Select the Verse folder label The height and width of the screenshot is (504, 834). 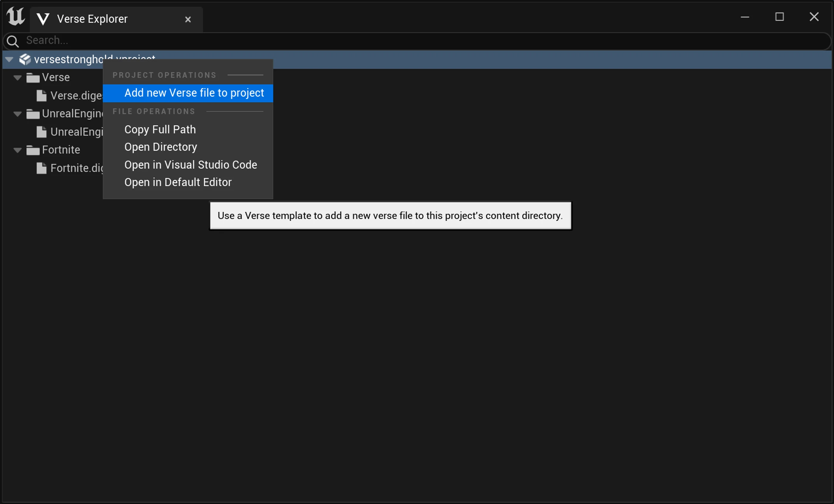(x=56, y=77)
